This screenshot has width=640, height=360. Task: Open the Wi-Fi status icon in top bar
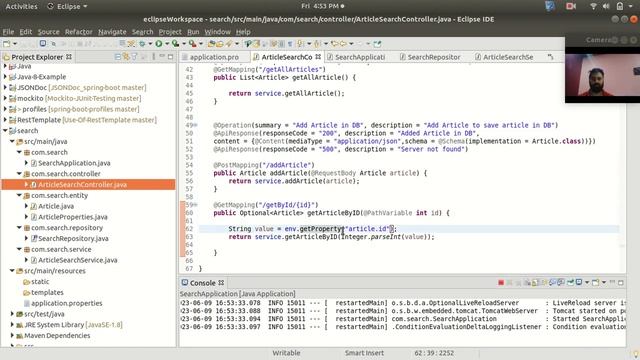pyautogui.click(x=593, y=6)
